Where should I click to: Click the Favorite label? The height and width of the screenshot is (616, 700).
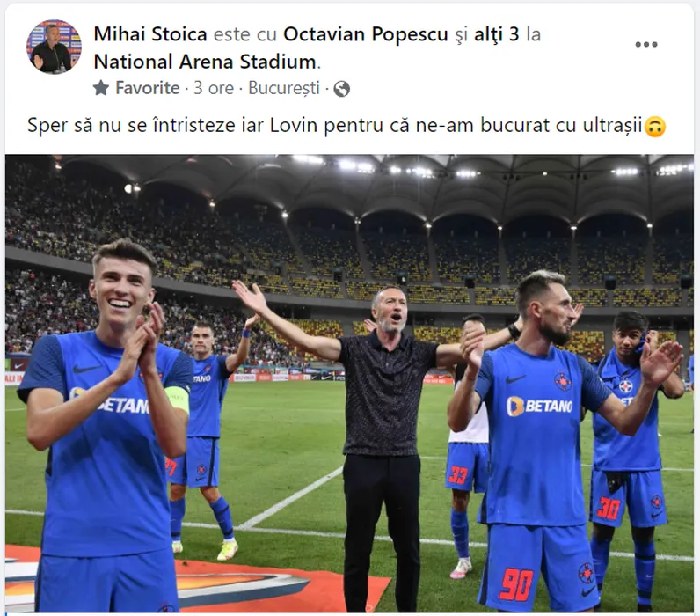(148, 88)
